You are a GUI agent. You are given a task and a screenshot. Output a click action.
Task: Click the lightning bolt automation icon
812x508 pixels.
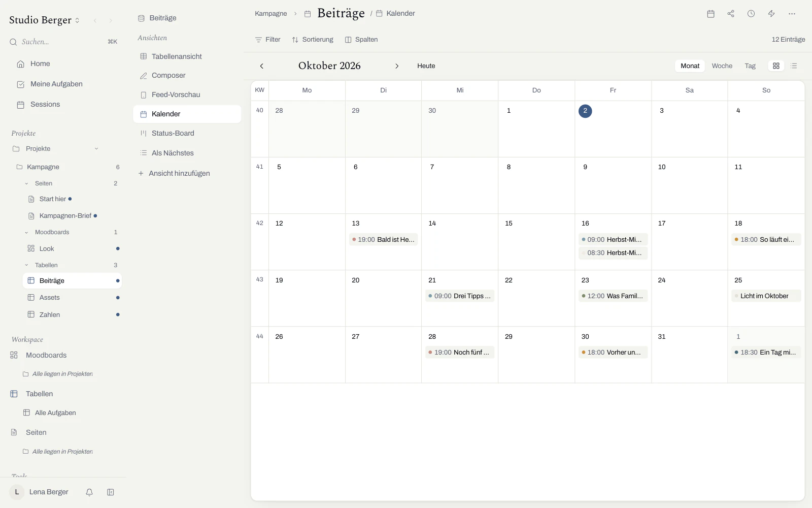tap(771, 14)
